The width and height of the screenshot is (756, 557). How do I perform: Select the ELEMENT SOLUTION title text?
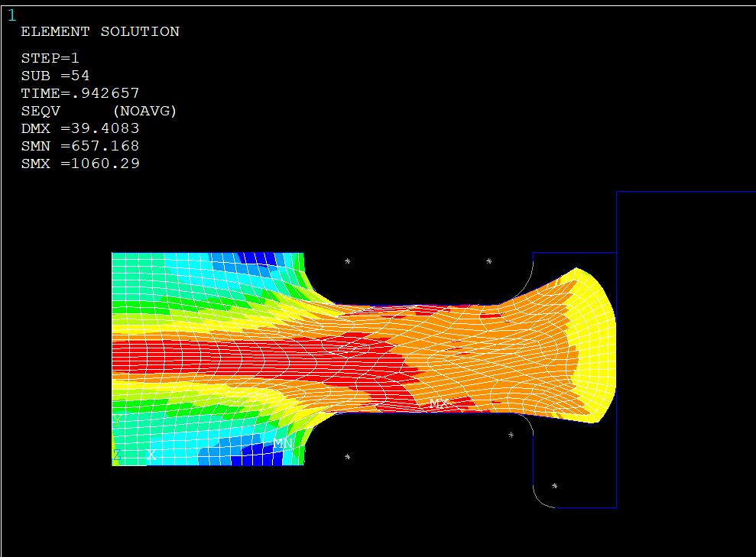[100, 32]
